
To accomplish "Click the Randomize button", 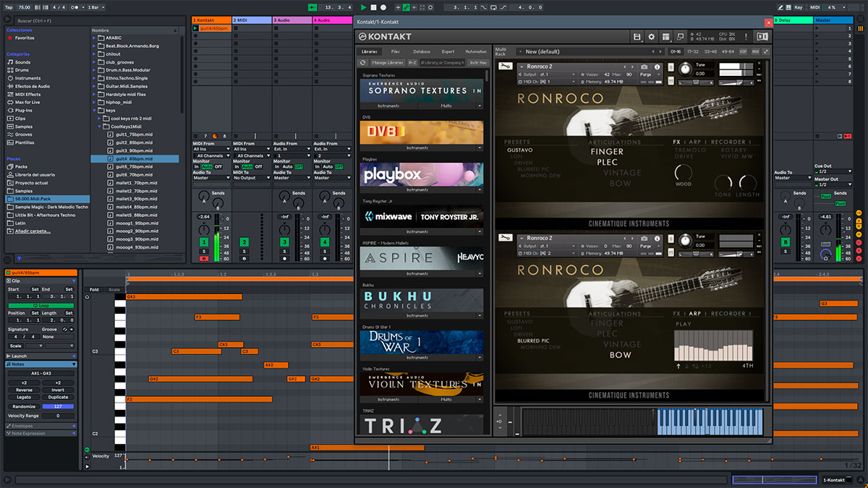I will pyautogui.click(x=24, y=406).
